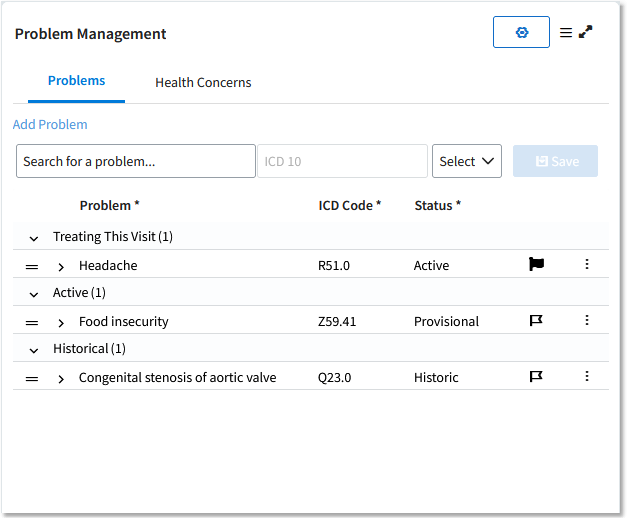Click ICD code Q23.0
Viewport: 627px width, 520px height.
tap(334, 378)
